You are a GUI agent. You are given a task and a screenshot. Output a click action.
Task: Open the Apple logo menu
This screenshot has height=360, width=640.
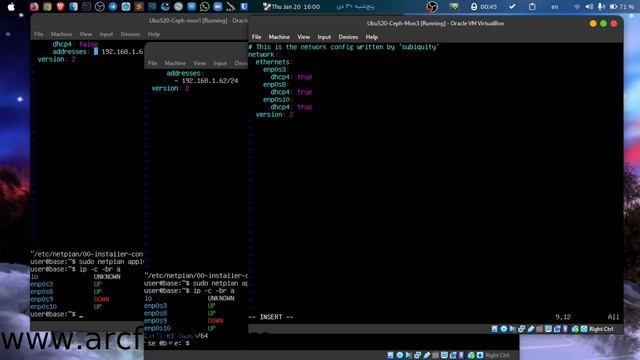click(11, 7)
